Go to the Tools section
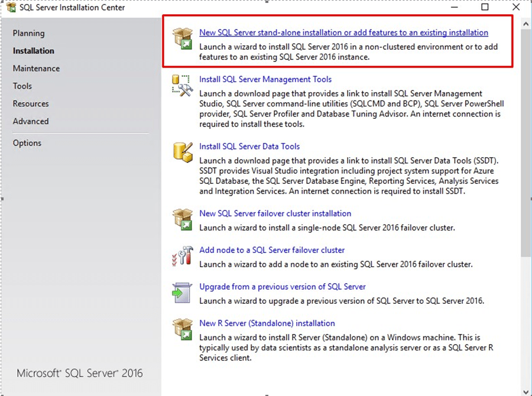The width and height of the screenshot is (532, 396). click(x=22, y=86)
